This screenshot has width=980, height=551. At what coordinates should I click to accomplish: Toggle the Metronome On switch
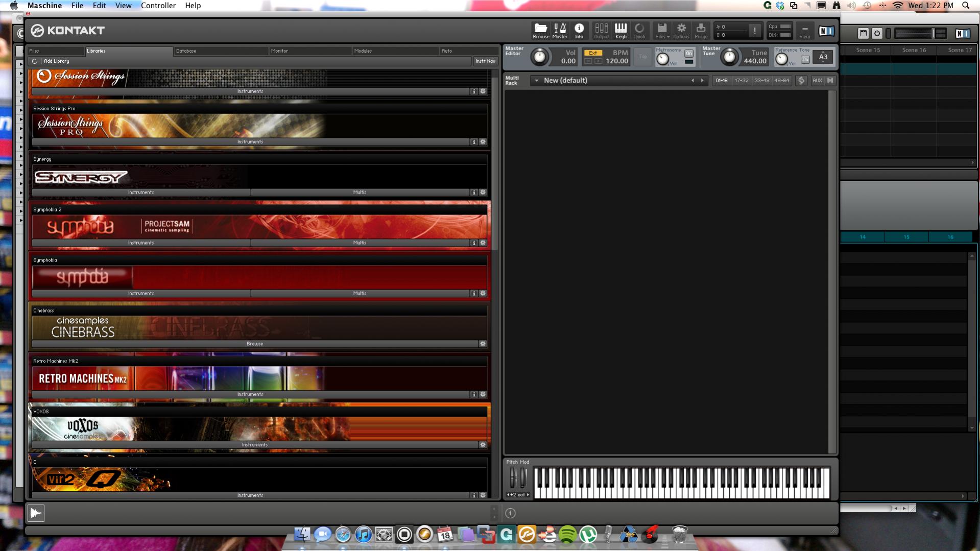click(689, 54)
